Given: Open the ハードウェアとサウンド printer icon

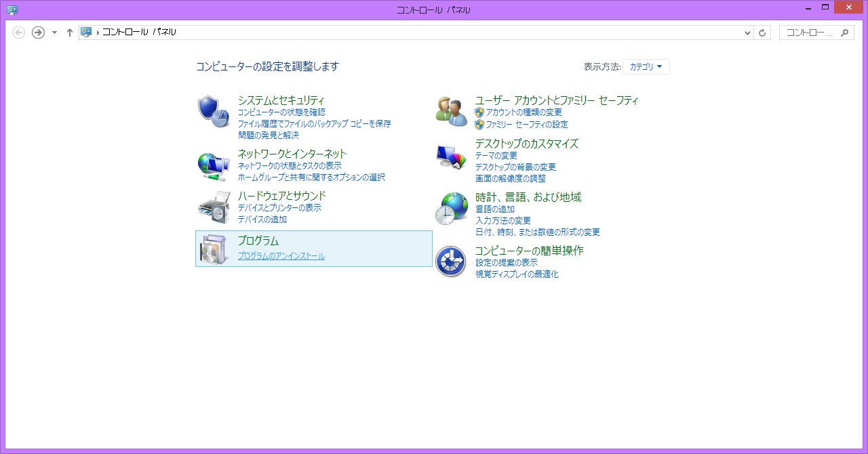Looking at the screenshot, I should point(214,209).
